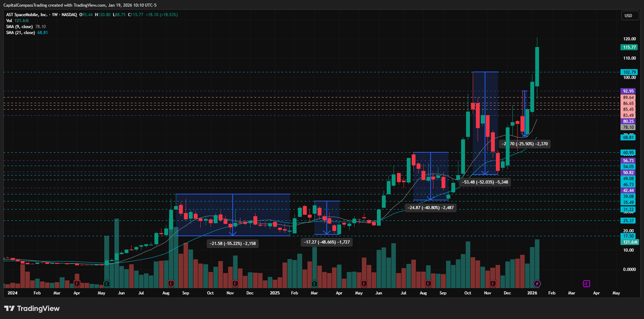This screenshot has height=319, width=644.
Task: Click the 25.37 price level label
Action: [x=628, y=221]
